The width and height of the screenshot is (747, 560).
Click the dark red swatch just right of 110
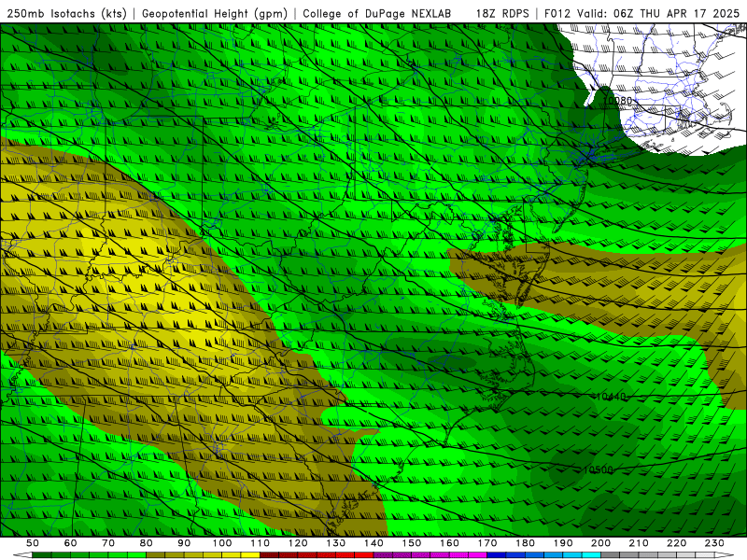pos(269,554)
